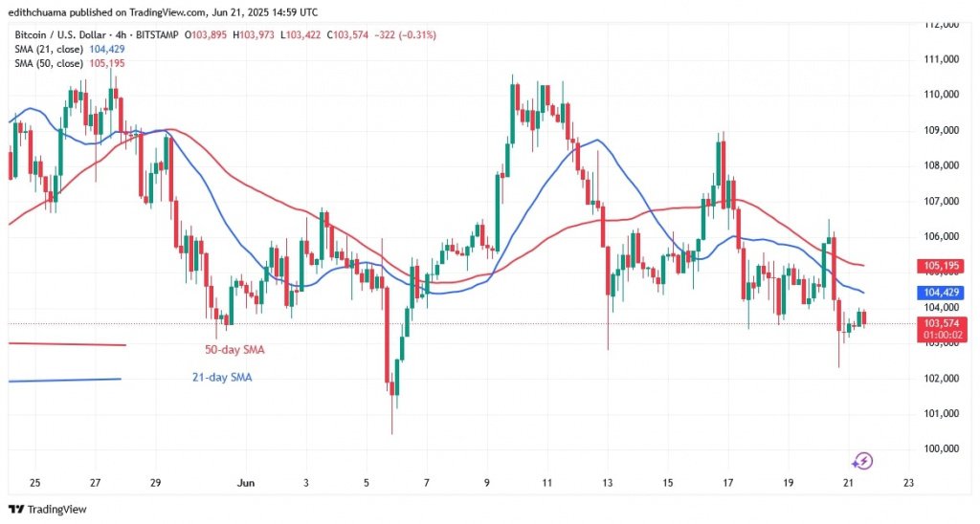This screenshot has height=524, width=980.
Task: Click the 13 date marker on time axis
Action: click(608, 484)
